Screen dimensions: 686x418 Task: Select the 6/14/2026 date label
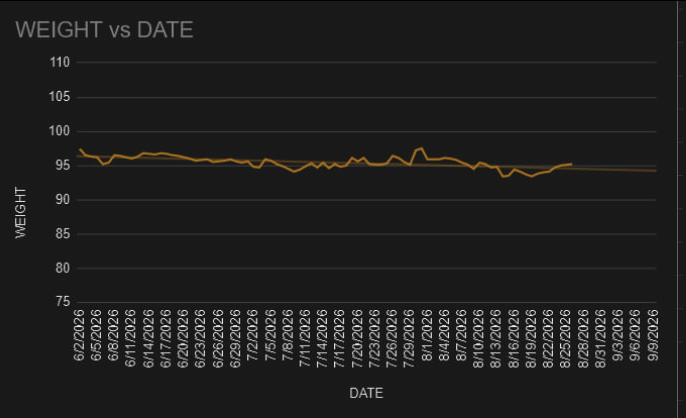148,338
